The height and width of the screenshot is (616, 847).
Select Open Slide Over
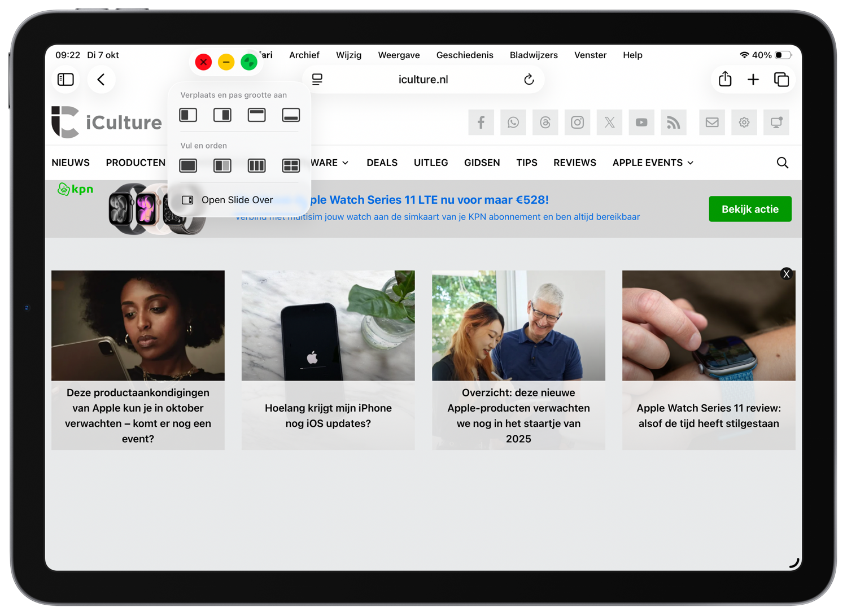[237, 200]
